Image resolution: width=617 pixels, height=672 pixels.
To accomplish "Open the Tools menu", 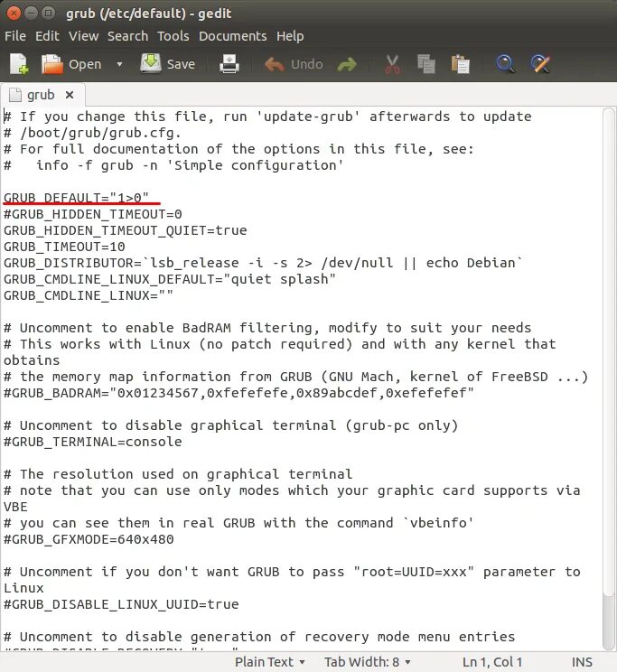I will tap(173, 36).
